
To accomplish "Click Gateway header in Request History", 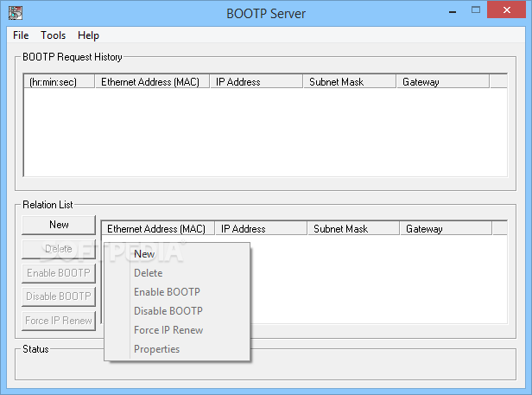I will [443, 82].
